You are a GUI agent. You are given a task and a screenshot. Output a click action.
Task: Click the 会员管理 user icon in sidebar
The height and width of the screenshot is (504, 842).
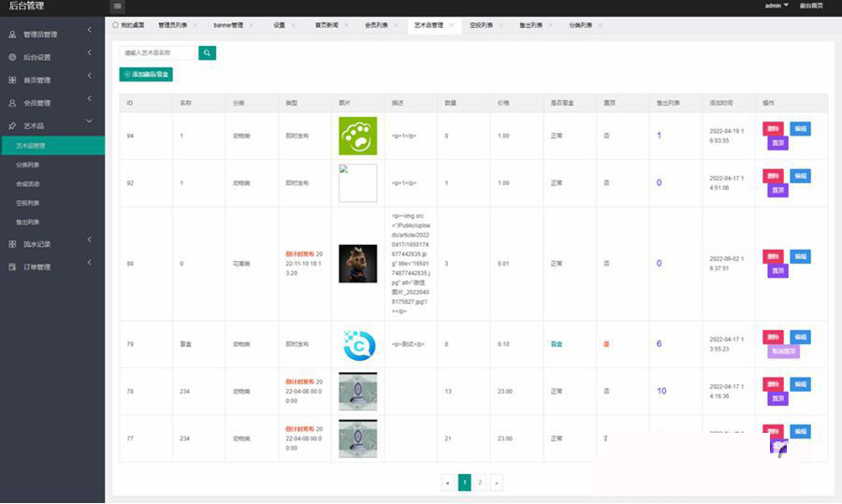point(12,103)
